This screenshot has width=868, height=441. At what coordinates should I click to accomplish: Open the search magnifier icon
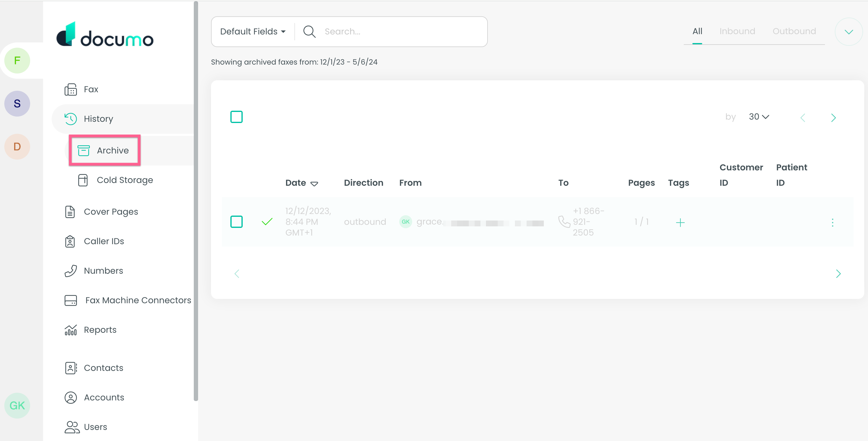coord(309,31)
